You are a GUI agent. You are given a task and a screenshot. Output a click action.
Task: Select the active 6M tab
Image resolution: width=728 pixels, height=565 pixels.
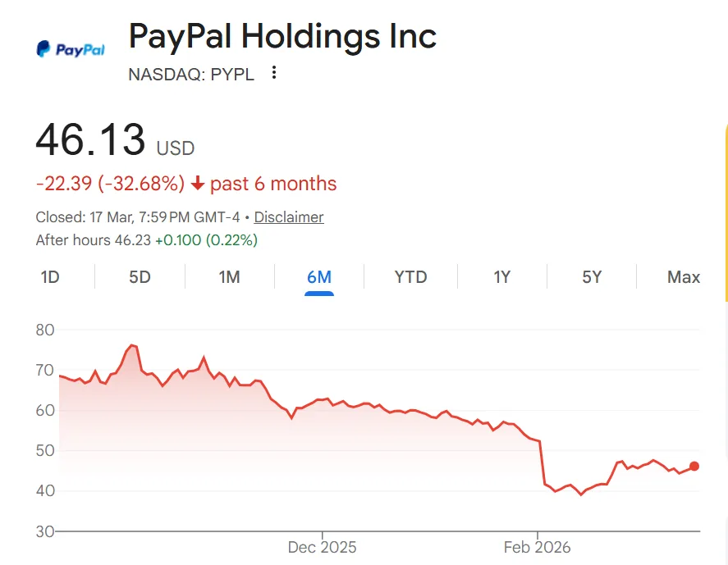(x=319, y=277)
